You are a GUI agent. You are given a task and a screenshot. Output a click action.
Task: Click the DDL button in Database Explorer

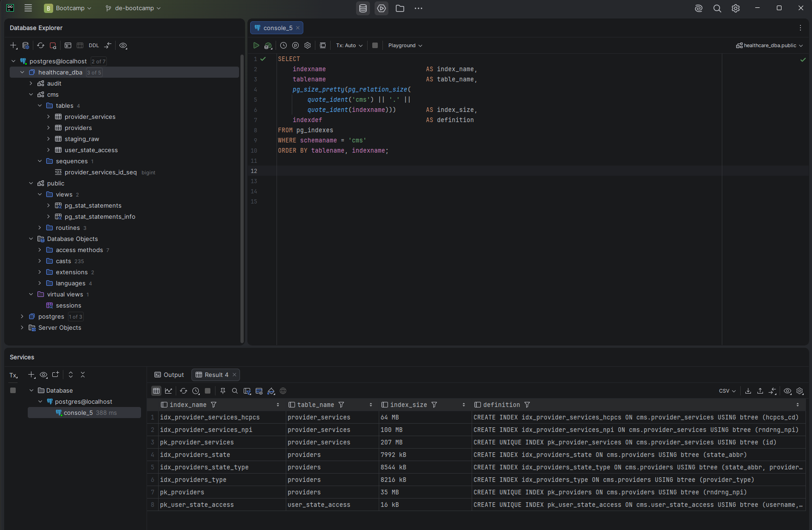(x=94, y=45)
